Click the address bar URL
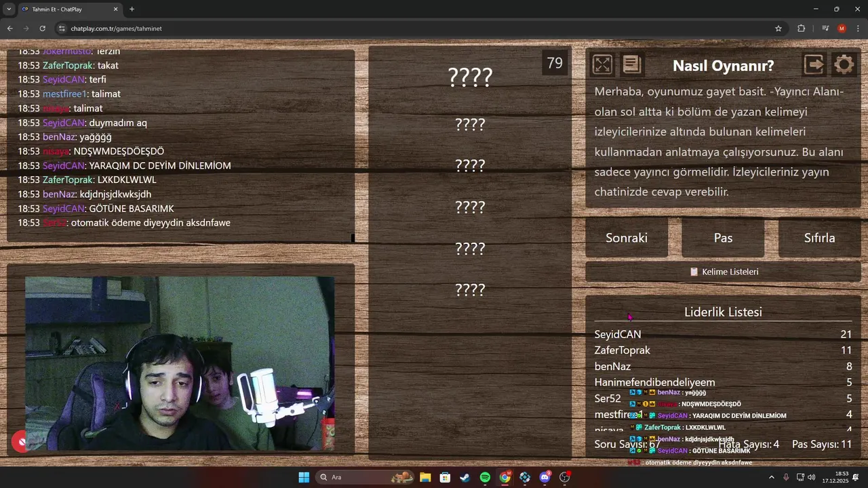 (116, 28)
